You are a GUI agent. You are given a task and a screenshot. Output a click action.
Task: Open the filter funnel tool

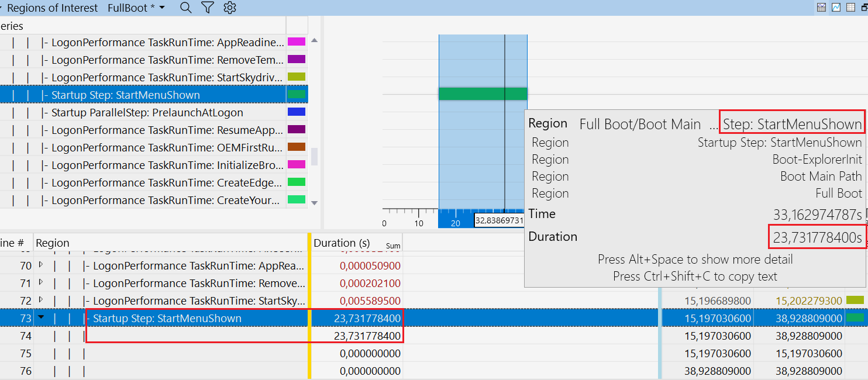coord(207,8)
